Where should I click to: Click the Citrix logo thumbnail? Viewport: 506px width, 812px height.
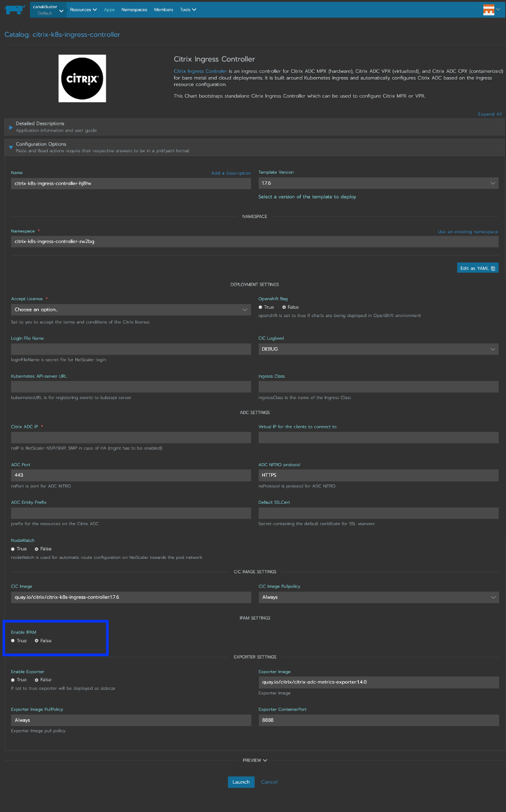pyautogui.click(x=82, y=78)
